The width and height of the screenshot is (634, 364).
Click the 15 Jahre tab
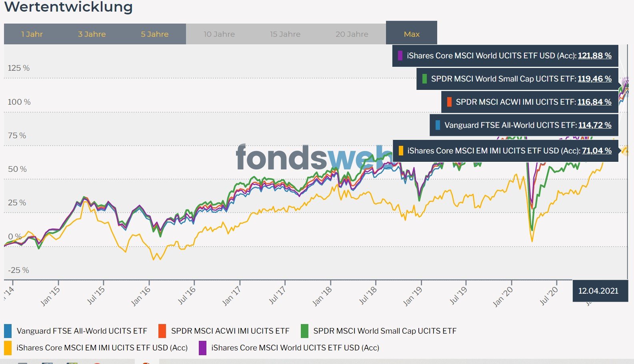(285, 34)
